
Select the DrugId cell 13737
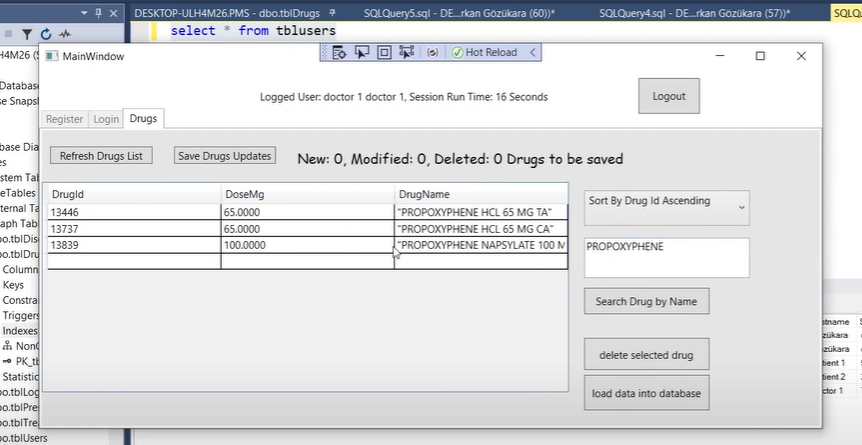(134, 229)
